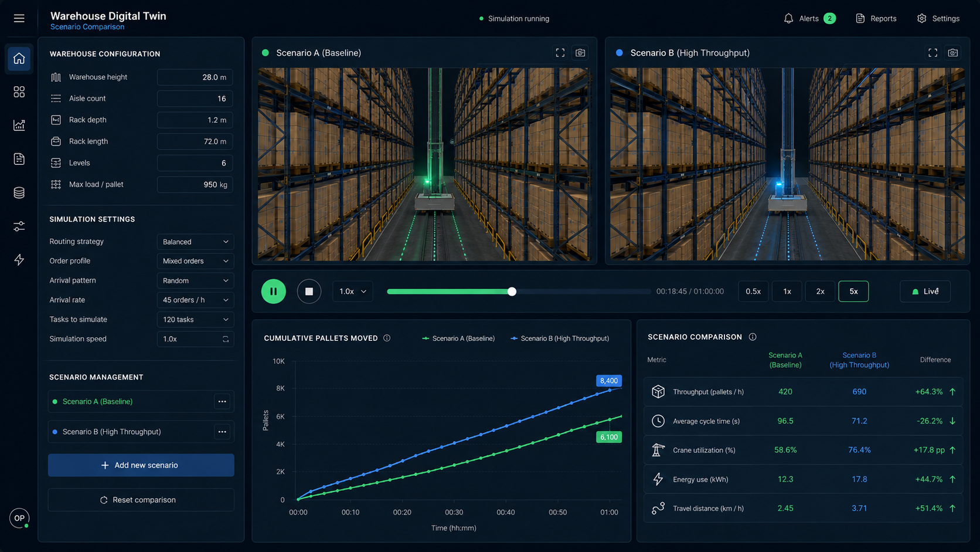Edit the Rack length field
The image size is (980, 552).
[x=195, y=141]
